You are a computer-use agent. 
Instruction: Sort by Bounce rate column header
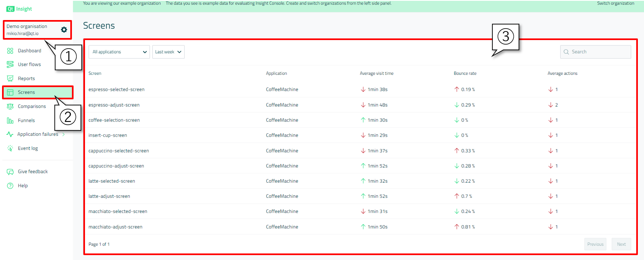click(465, 74)
